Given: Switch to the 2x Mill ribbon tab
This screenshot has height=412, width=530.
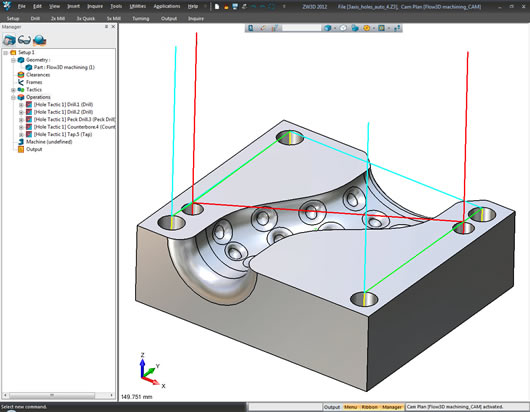Looking at the screenshot, I should click(x=58, y=19).
